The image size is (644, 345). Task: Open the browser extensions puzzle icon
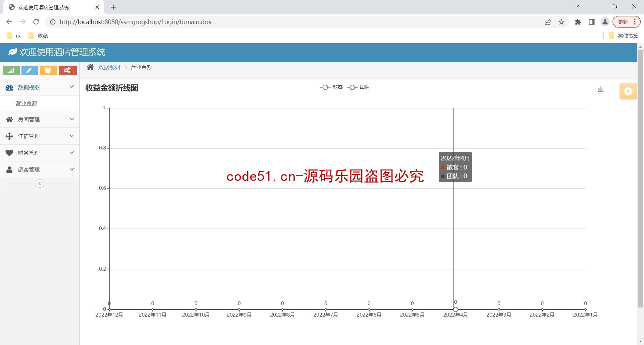coord(578,22)
